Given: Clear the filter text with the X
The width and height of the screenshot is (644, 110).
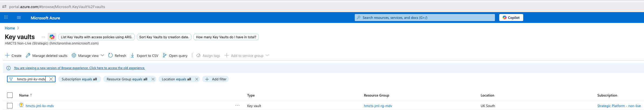Looking at the screenshot, I should (51, 79).
